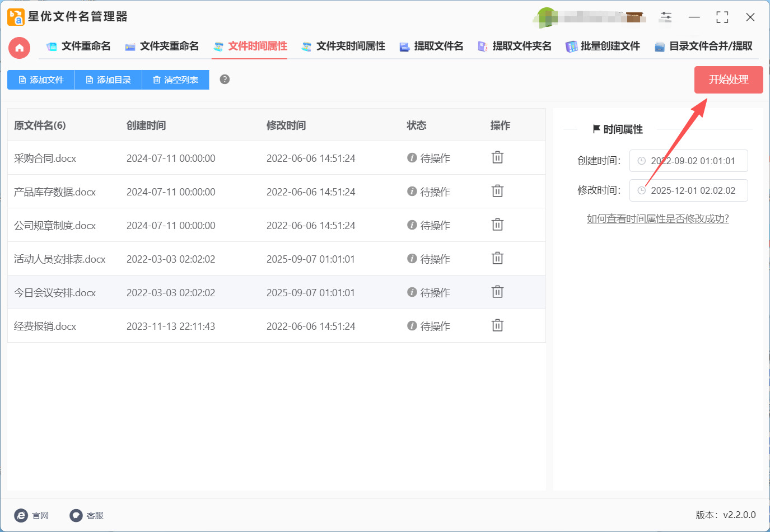The image size is (770, 532).
Task: Click the help question mark icon
Action: 225,80
